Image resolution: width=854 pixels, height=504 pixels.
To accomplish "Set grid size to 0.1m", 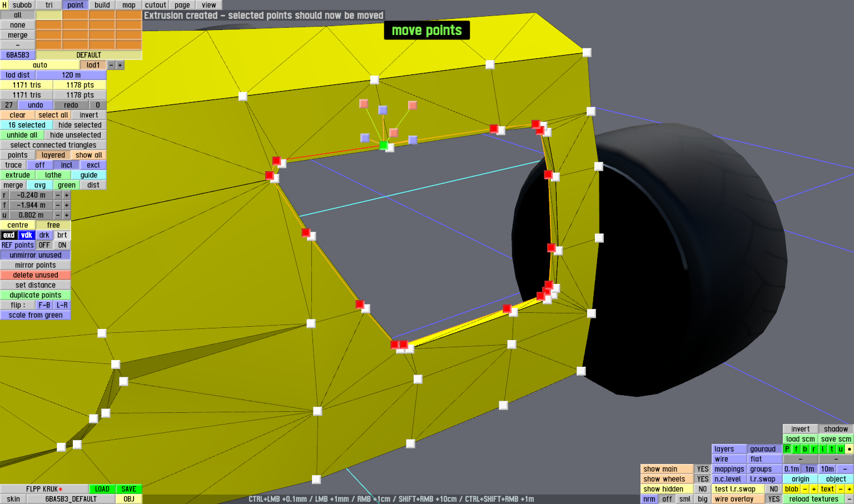I will pyautogui.click(x=792, y=469).
